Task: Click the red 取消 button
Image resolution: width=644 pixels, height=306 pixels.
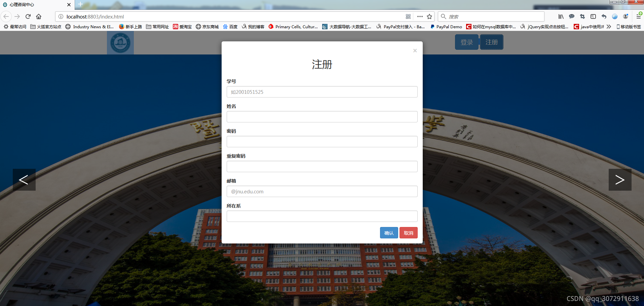Action: [x=409, y=233]
